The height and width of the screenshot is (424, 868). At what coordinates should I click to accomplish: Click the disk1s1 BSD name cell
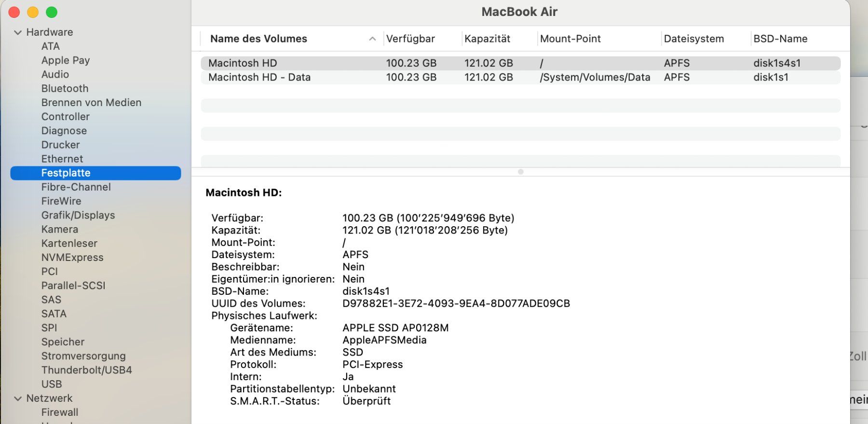pos(771,77)
